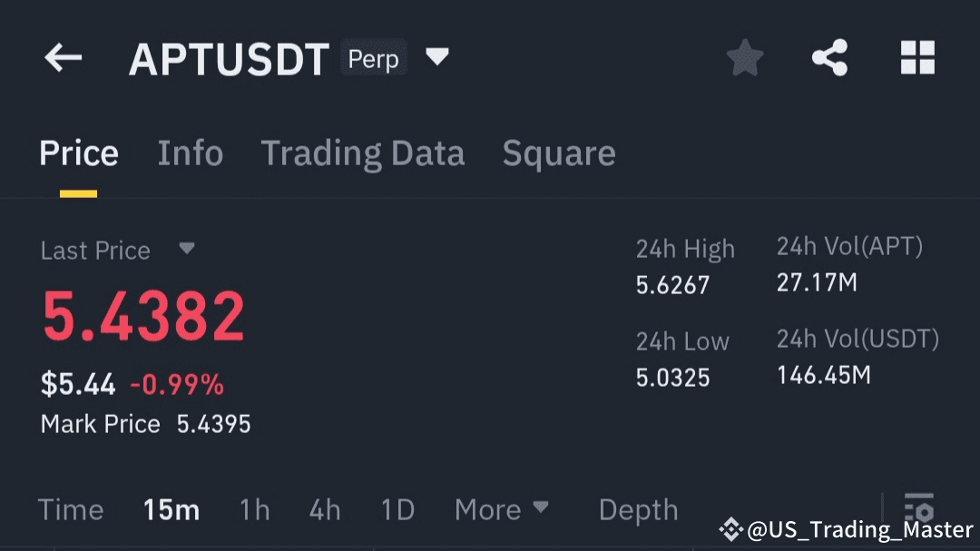Switch chart to 1h interval

tap(255, 510)
